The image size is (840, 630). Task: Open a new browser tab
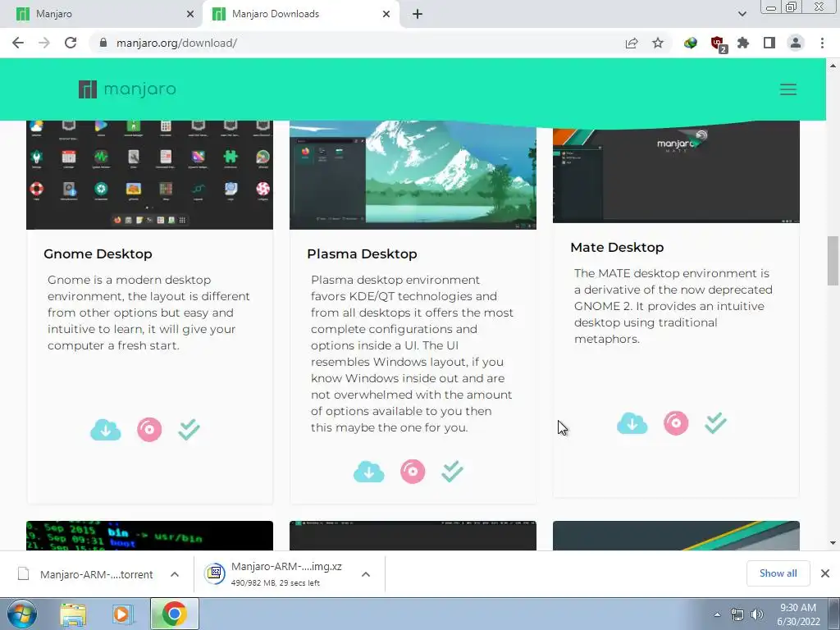418,14
